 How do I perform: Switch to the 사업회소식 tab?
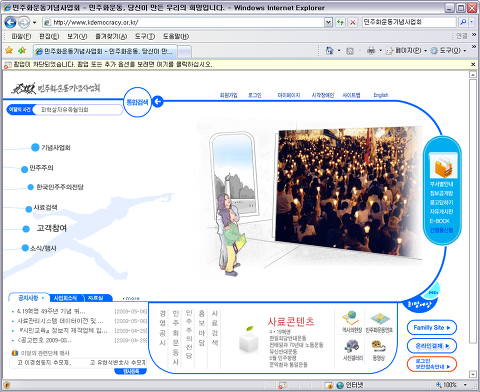coord(65,298)
